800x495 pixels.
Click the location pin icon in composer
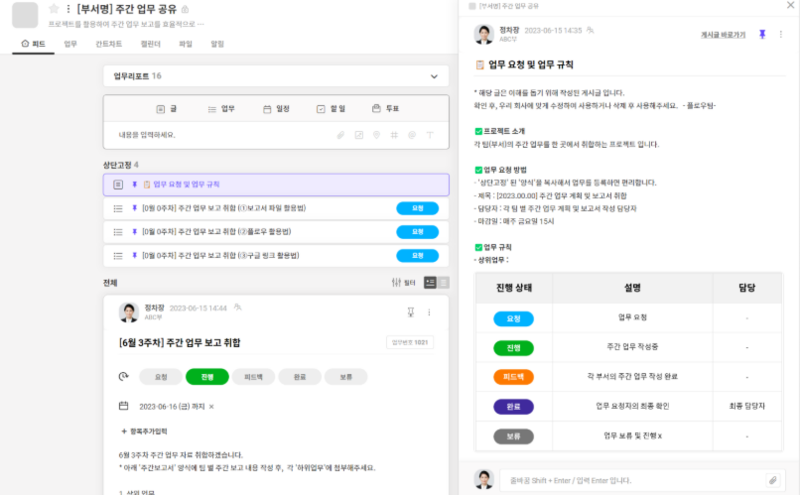[376, 135]
